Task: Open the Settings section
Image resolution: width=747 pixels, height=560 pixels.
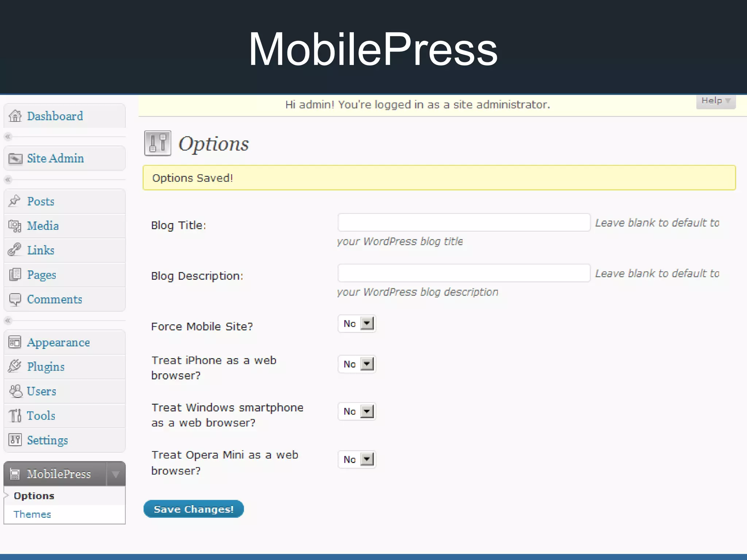Action: (x=65, y=440)
